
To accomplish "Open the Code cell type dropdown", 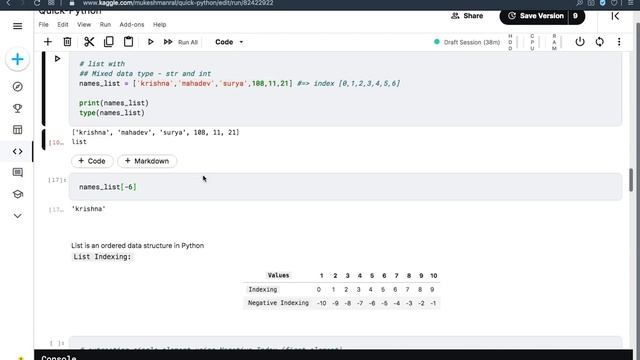I will tap(229, 42).
